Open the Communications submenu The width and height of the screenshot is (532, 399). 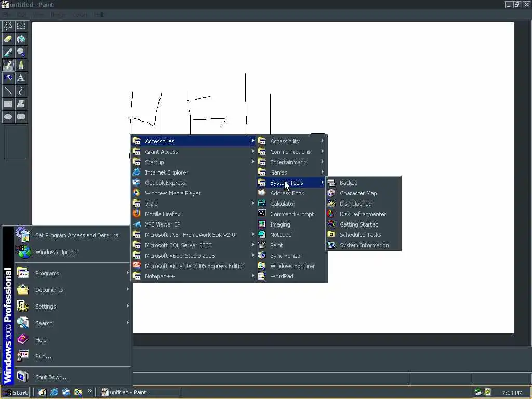click(291, 152)
